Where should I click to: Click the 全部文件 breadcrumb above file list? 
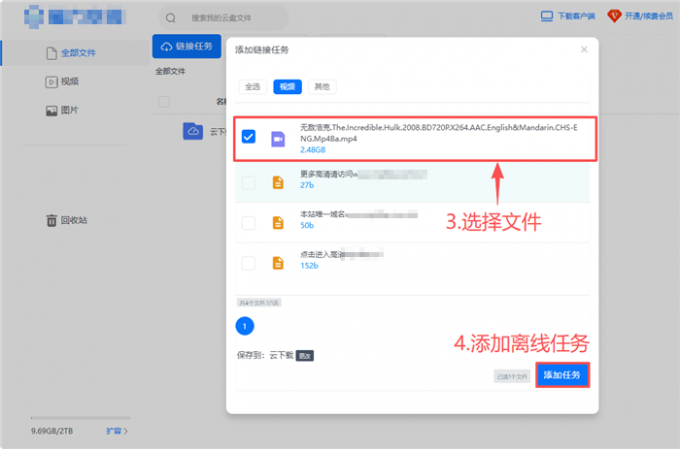[170, 72]
